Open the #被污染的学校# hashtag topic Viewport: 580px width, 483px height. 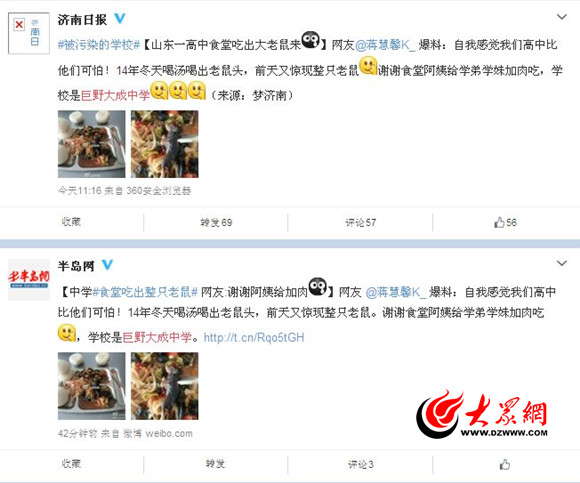[x=99, y=45]
